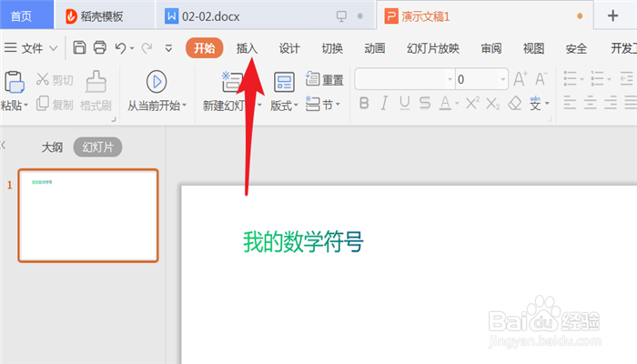Open the quick access customize dropdown
The image size is (637, 364).
point(168,49)
